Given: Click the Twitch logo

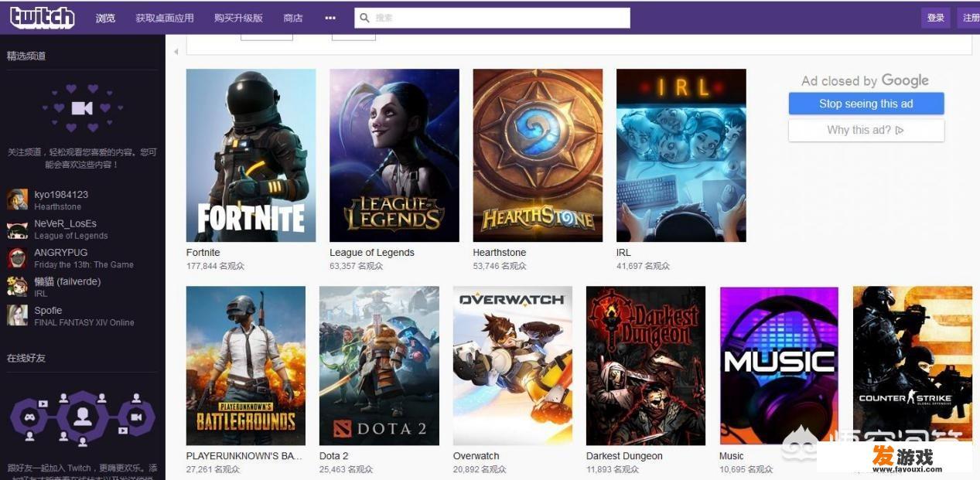Looking at the screenshot, I should 42,17.
